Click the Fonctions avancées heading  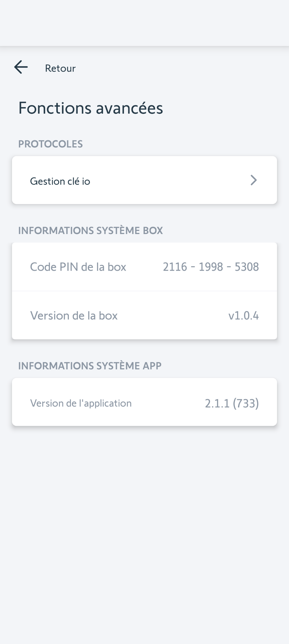coord(91,108)
